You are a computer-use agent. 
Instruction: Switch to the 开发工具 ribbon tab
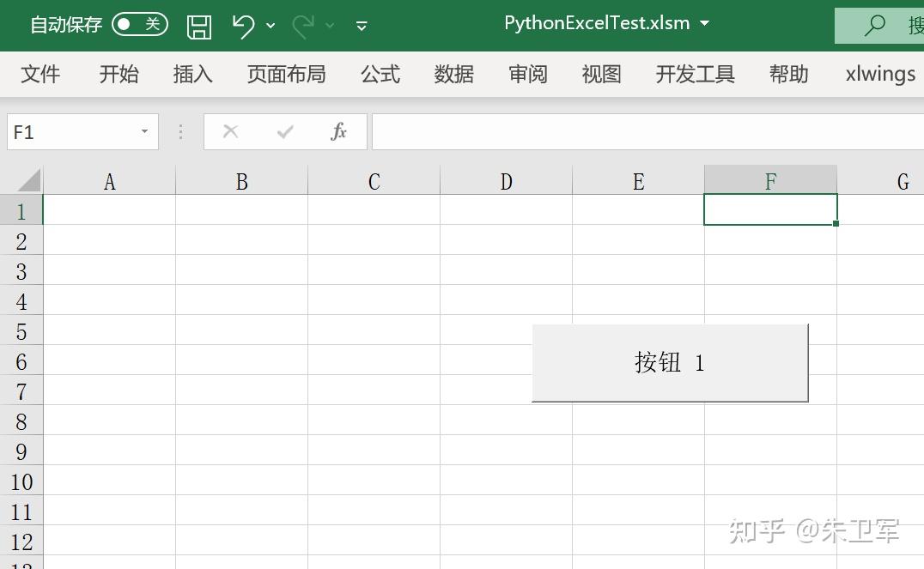pos(694,75)
